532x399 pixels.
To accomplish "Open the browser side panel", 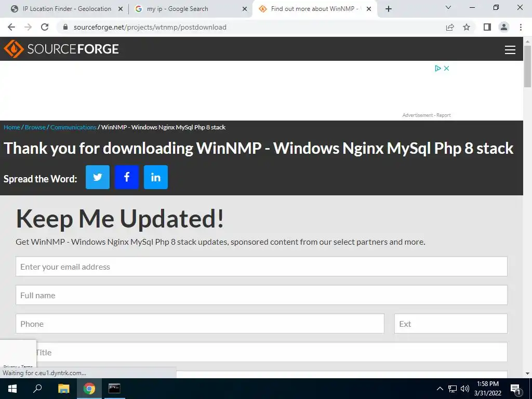I will coord(487,27).
